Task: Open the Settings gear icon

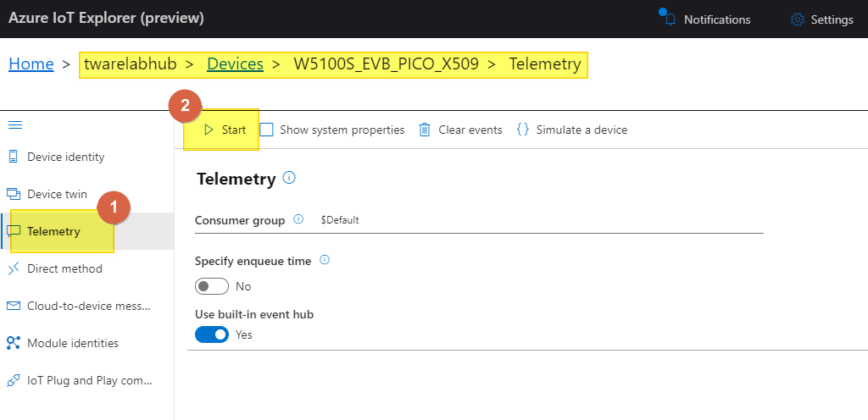Action: tap(798, 19)
